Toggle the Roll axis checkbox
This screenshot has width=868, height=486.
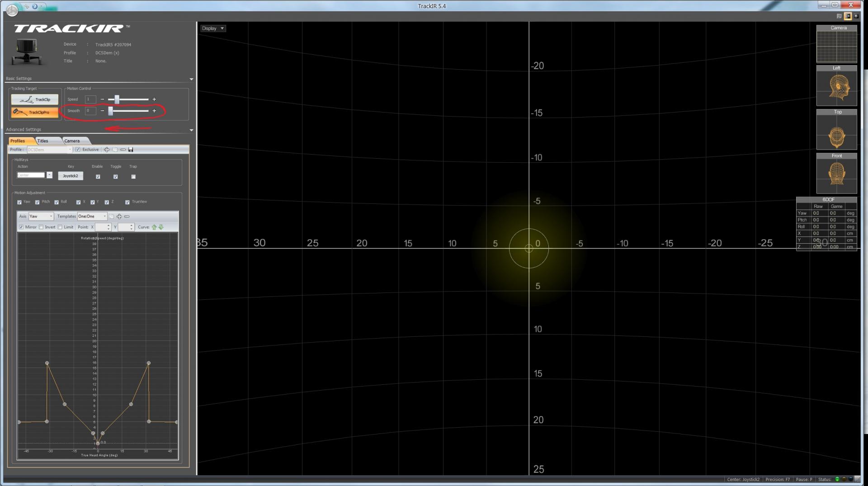coord(57,202)
